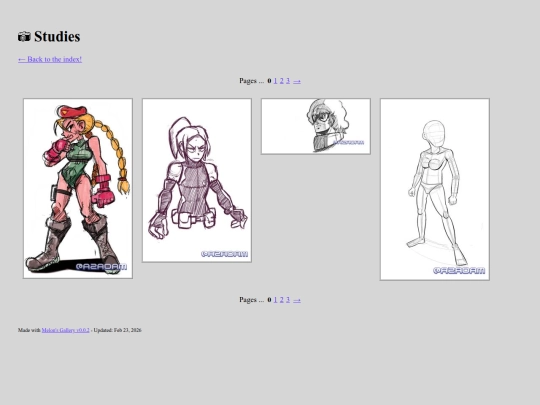
Task: Click the next arrow in top pagination
Action: coord(297,81)
